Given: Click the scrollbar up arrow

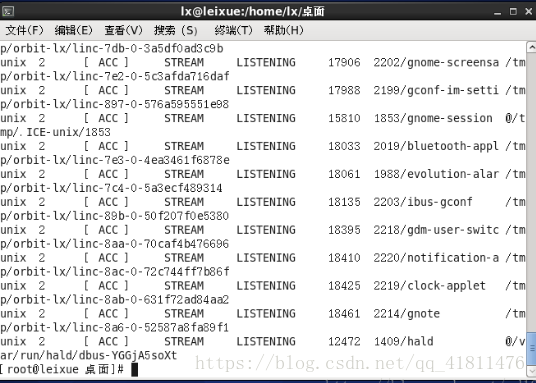Looking at the screenshot, I should click(532, 47).
